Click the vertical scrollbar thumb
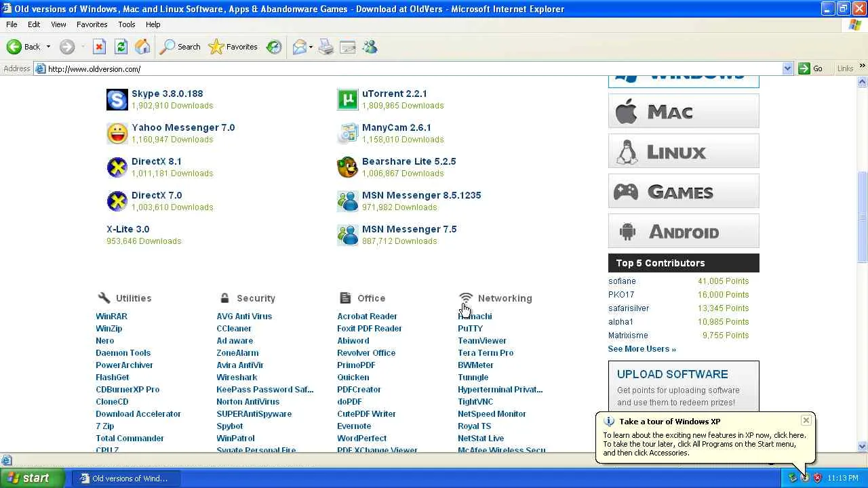Viewport: 868px width, 488px height. click(863, 217)
